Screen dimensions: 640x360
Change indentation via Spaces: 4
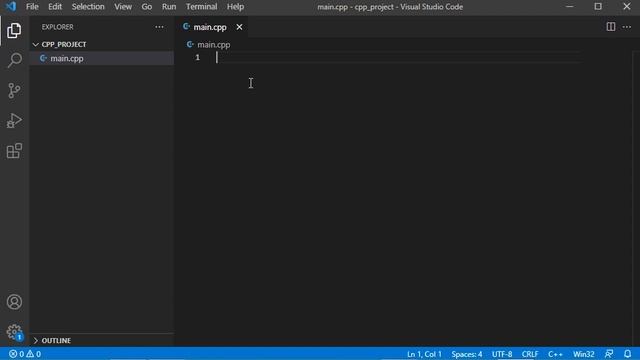[x=467, y=354]
